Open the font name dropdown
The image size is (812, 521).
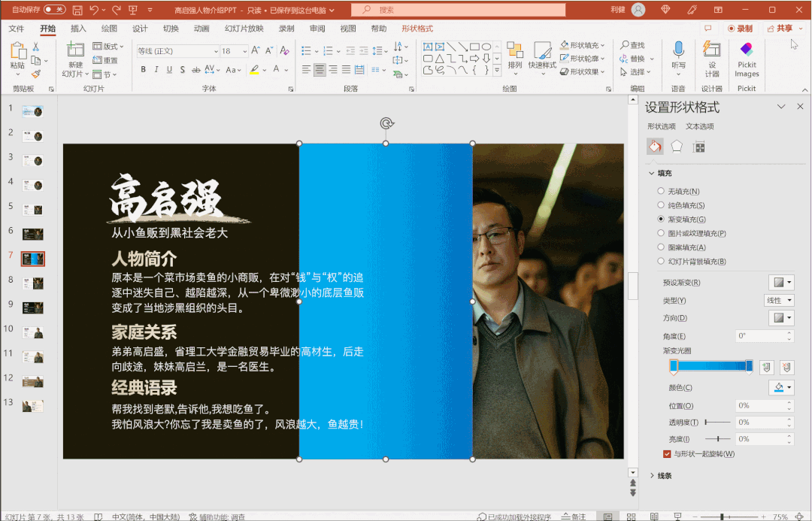216,51
